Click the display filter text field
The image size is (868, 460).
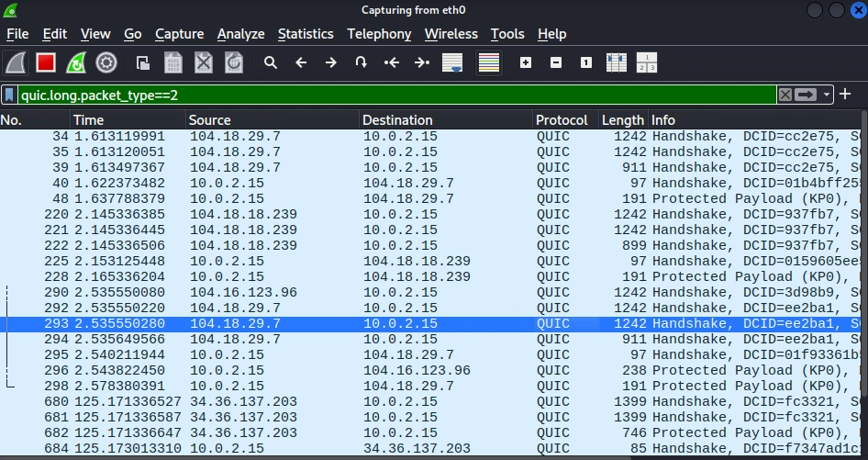pos(397,95)
